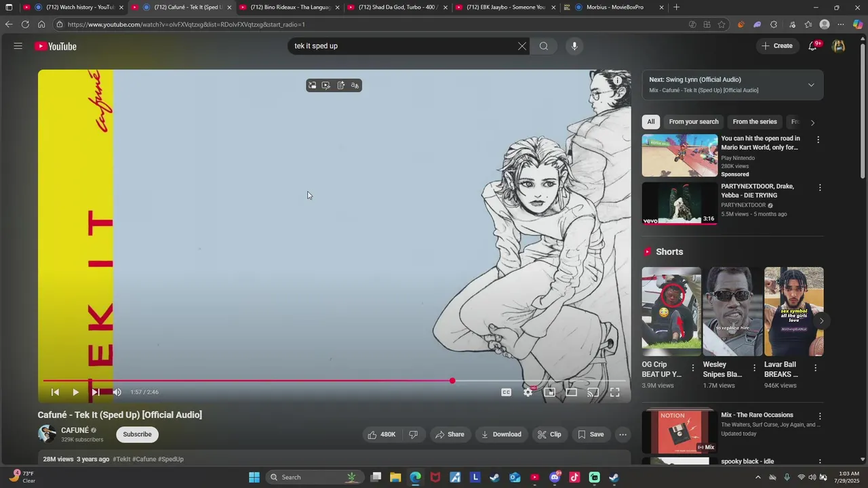Switch to Watch history tab

coord(75,7)
